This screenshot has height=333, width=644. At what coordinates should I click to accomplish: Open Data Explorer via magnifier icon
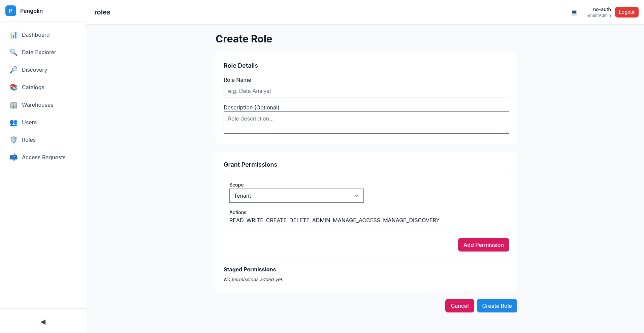pos(13,52)
